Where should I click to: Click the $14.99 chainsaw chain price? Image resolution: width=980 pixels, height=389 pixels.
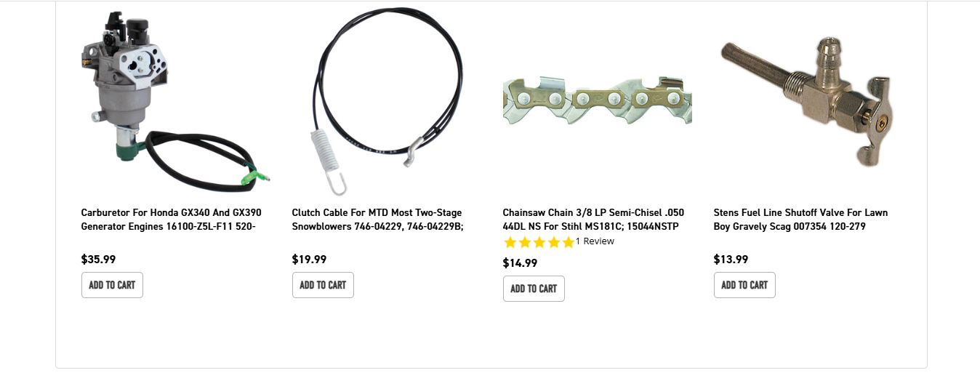coord(521,262)
